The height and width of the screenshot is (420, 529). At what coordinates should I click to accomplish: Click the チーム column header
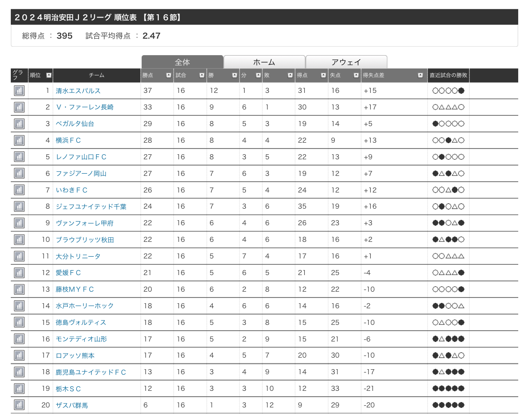(x=96, y=75)
